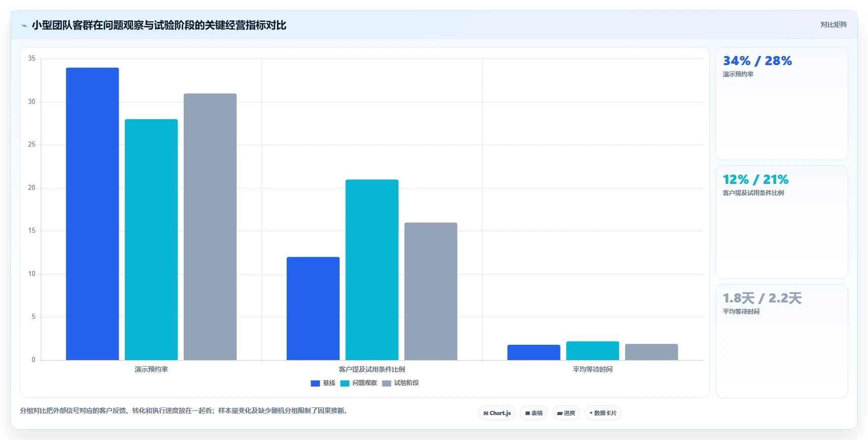Click the 演示预约率 x-axis label
868x440 pixels.
coord(151,369)
